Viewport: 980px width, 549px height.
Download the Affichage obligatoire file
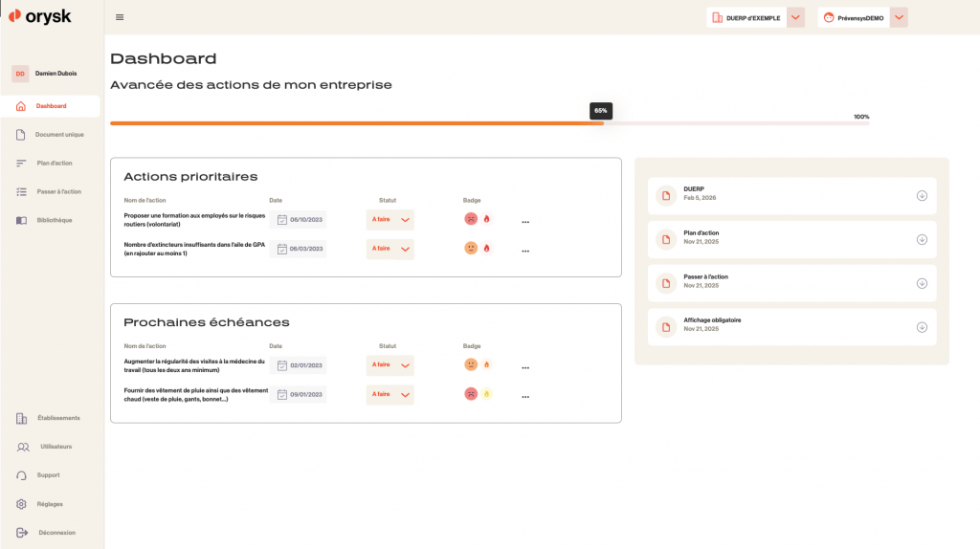(x=922, y=327)
